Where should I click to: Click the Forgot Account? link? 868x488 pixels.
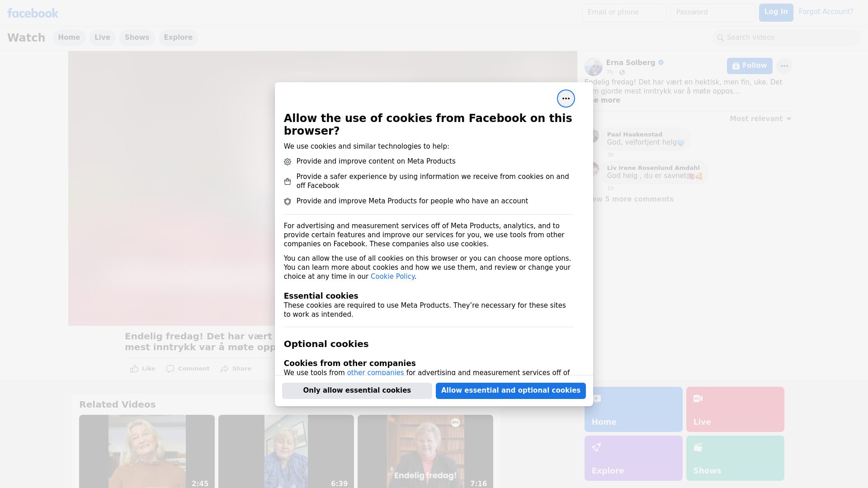[x=826, y=12]
